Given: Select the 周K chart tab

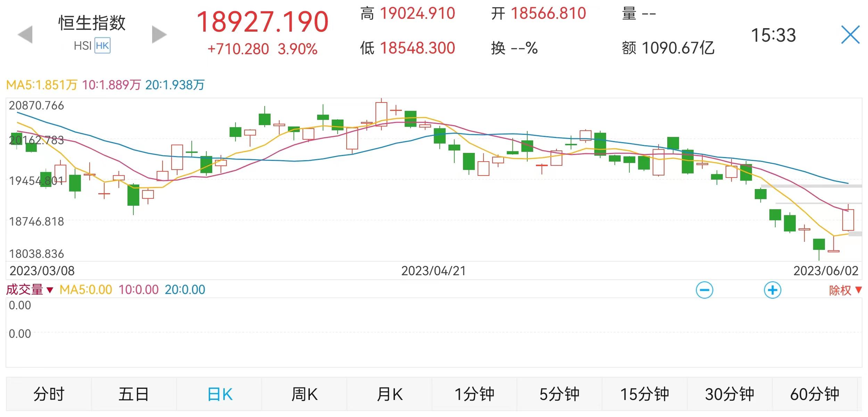Looking at the screenshot, I should 304,394.
